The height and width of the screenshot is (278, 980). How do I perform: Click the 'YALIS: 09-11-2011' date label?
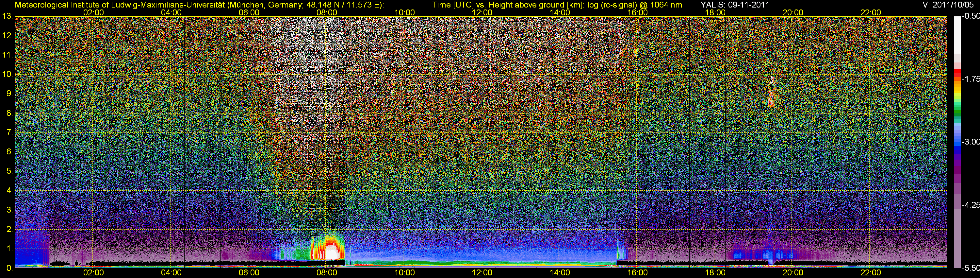tap(735, 5)
